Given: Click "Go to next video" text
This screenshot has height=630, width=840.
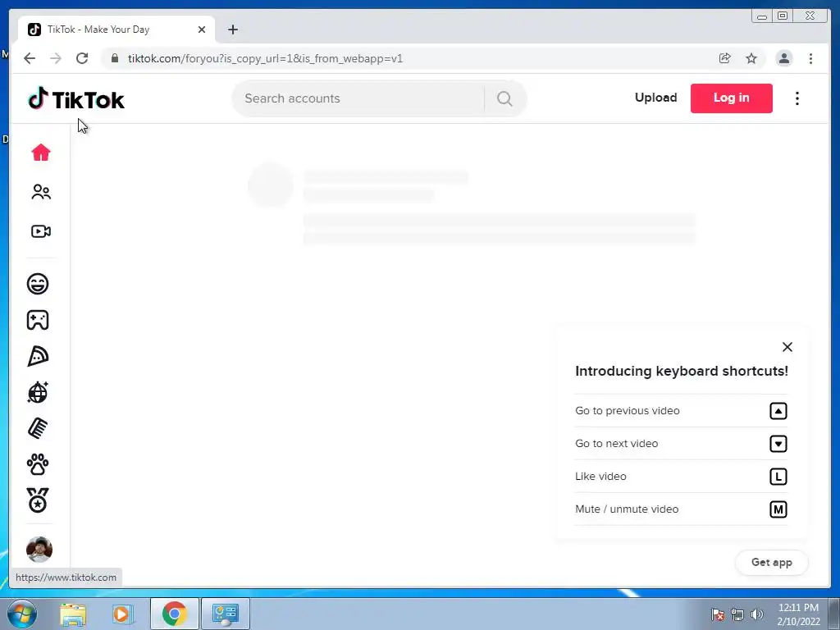Looking at the screenshot, I should point(617,444).
